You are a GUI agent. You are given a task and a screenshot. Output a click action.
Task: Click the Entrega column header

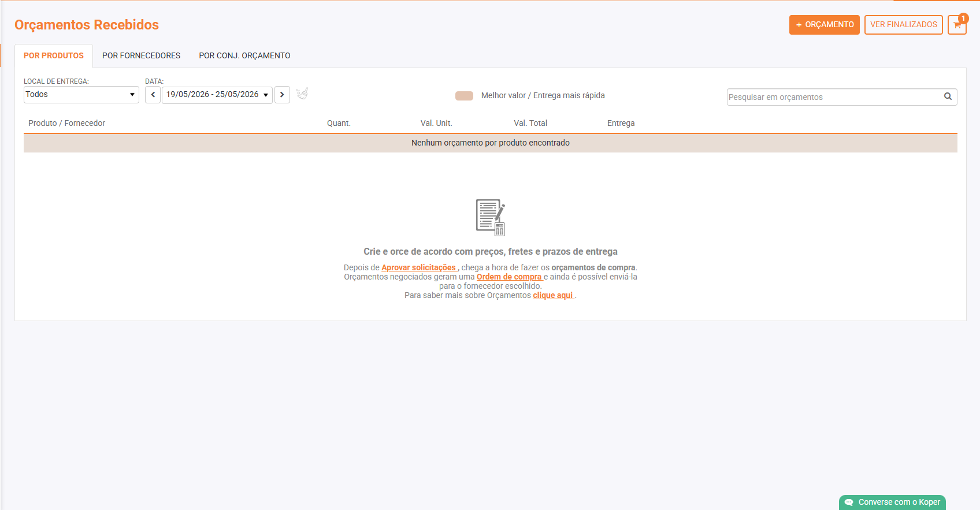click(621, 123)
